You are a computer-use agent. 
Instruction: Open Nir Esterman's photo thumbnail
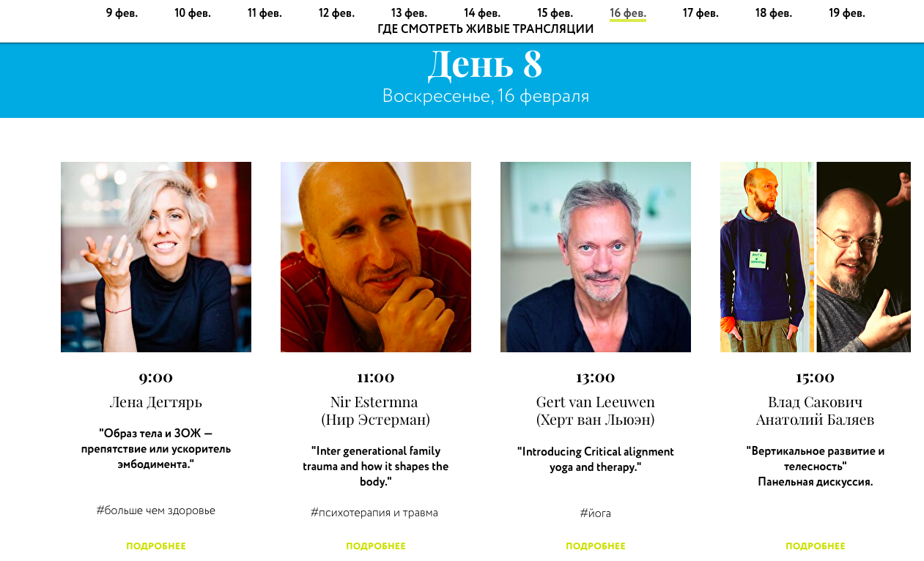[x=376, y=257]
